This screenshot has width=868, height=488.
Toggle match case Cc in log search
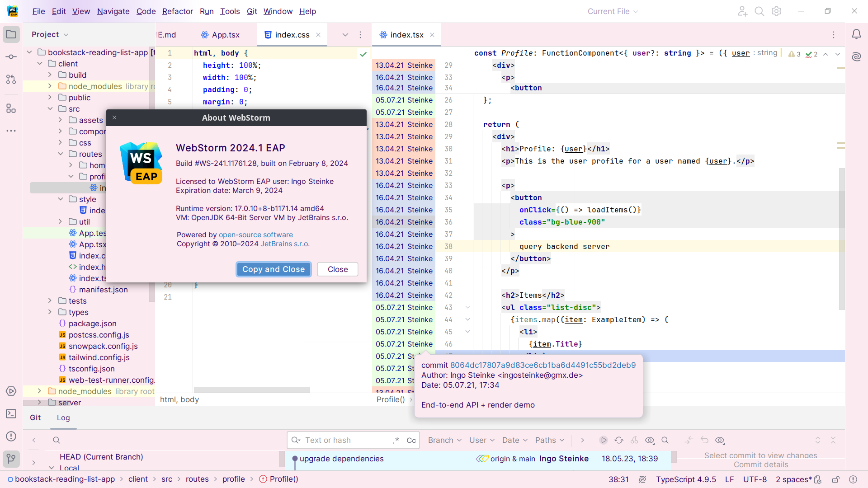[411, 440]
